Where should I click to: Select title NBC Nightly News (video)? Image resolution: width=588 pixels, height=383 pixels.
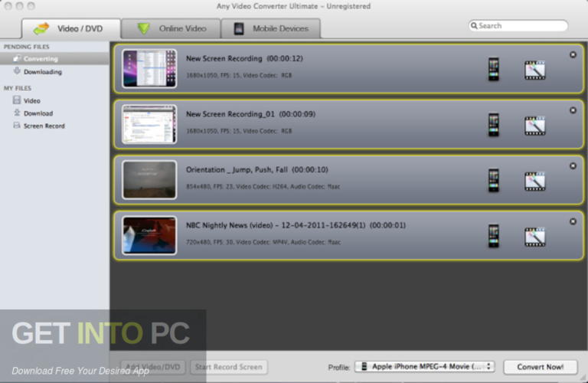(296, 225)
